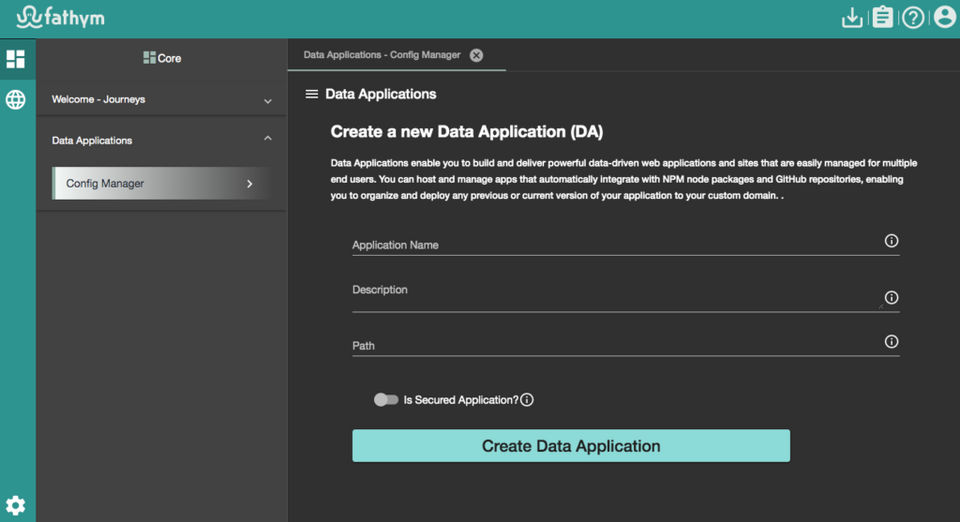Toggle the Is Secured Application switch
The height and width of the screenshot is (522, 960).
point(385,400)
